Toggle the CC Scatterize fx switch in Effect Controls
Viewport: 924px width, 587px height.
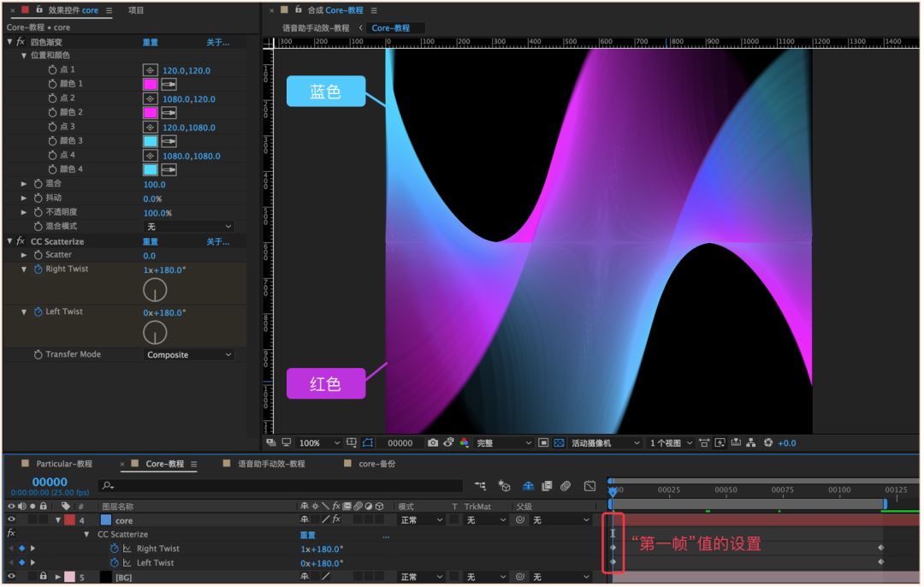tap(21, 241)
